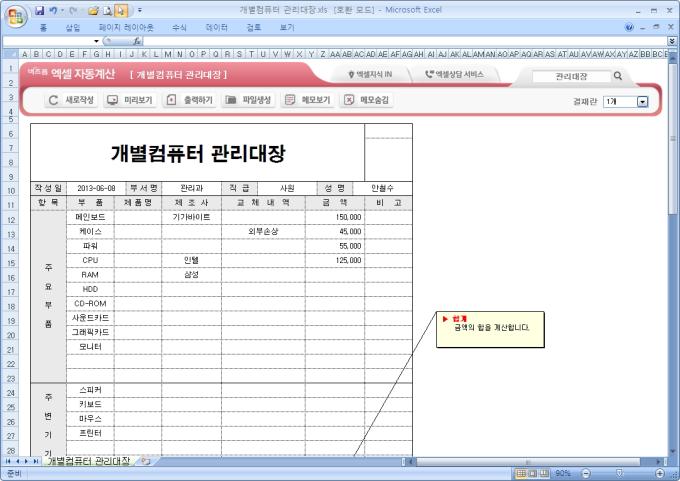Switch to 페이지 레이아웃 tab
This screenshot has height=481, width=680.
[x=126, y=28]
